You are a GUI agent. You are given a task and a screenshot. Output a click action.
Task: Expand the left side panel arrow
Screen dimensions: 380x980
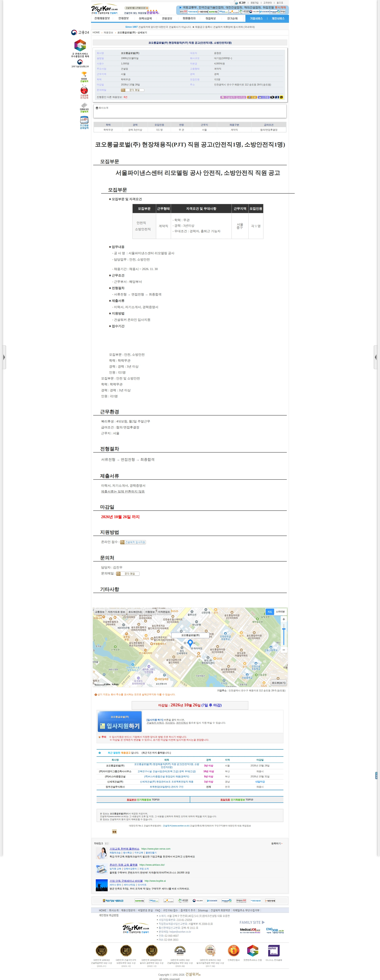click(4, 357)
